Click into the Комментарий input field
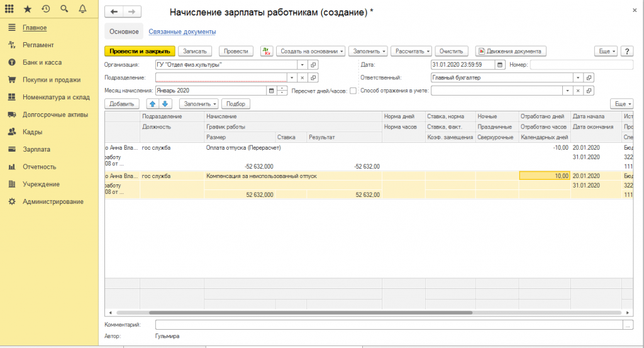The width and height of the screenshot is (644, 348). pyautogui.click(x=389, y=325)
